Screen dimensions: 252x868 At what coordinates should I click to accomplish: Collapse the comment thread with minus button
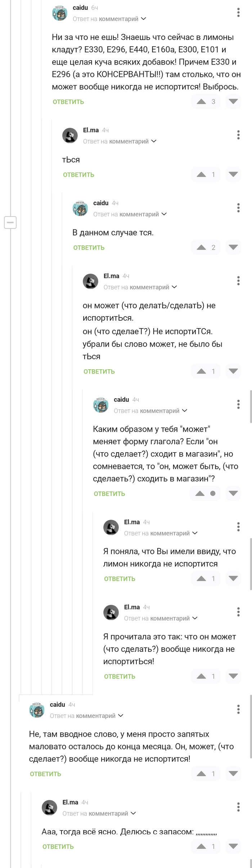tap(10, 222)
